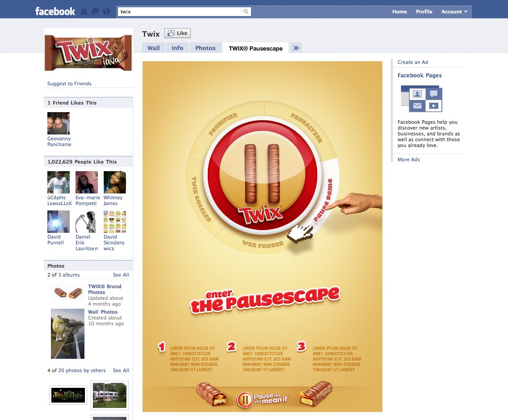Image resolution: width=508 pixels, height=420 pixels.
Task: Go to Home in top bar
Action: click(x=399, y=12)
